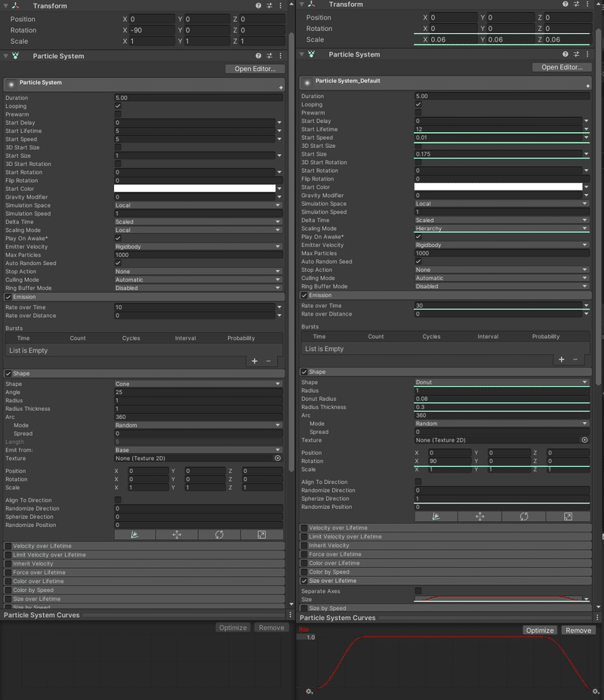The height and width of the screenshot is (700, 604).
Task: Click Optimize in right curves panel
Action: coord(540,631)
